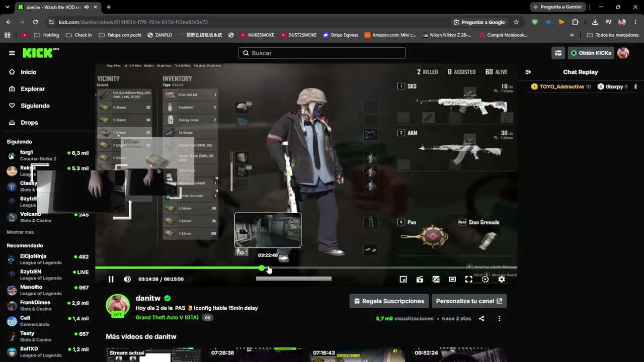Image resolution: width=644 pixels, height=362 pixels.
Task: Open TOYO_Addractive in chat leaderboard
Action: (x=561, y=86)
